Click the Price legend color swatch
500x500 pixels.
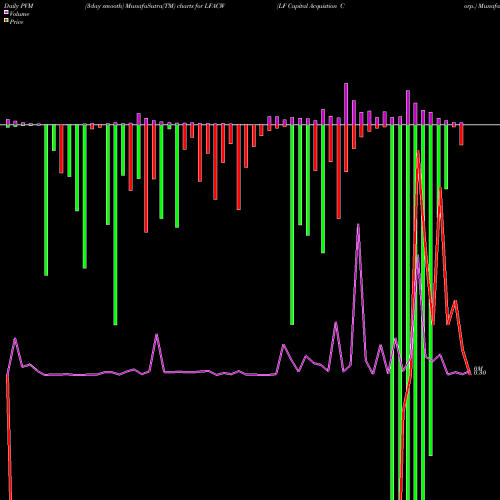[6, 21]
